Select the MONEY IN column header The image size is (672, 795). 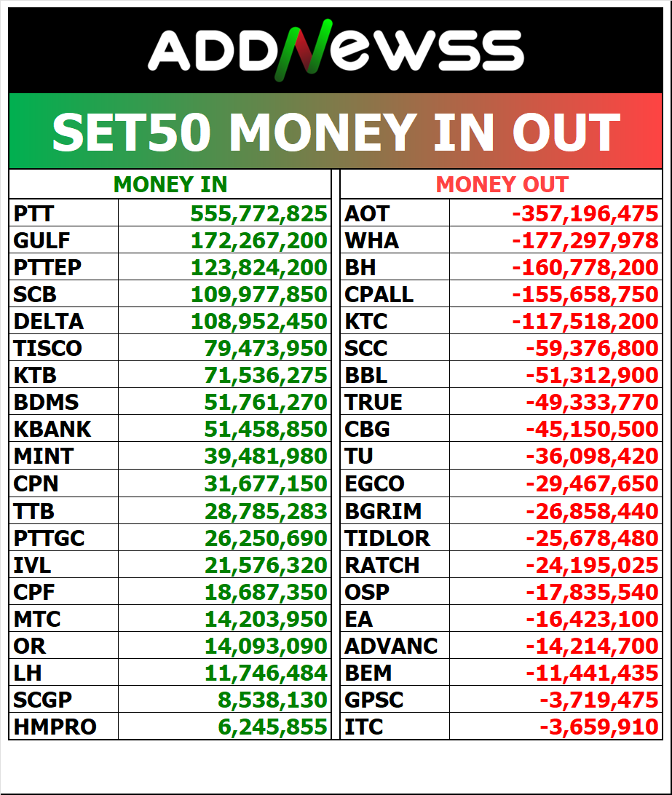tap(170, 185)
